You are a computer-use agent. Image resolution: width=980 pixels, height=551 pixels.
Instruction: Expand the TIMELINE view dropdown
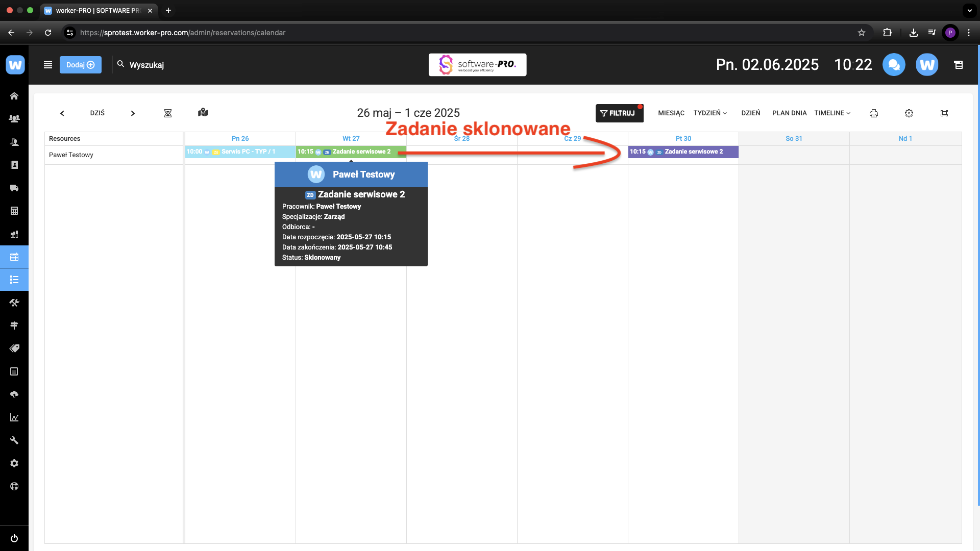click(832, 113)
